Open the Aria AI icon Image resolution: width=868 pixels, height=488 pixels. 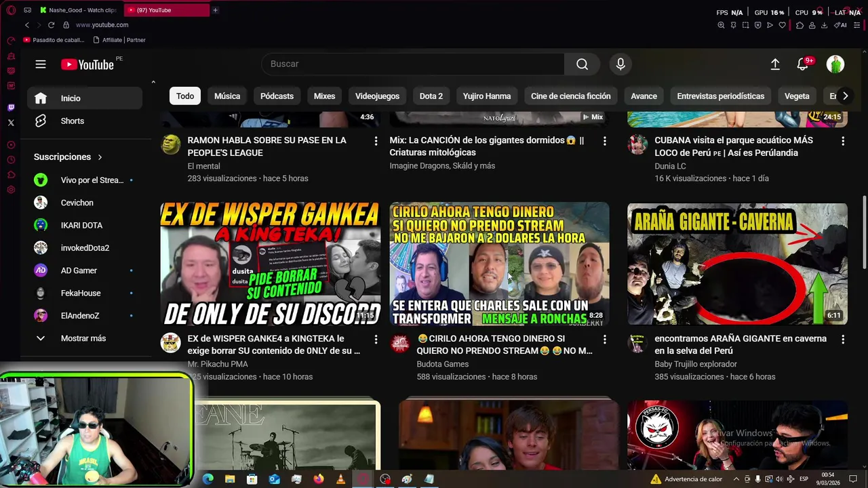point(841,25)
